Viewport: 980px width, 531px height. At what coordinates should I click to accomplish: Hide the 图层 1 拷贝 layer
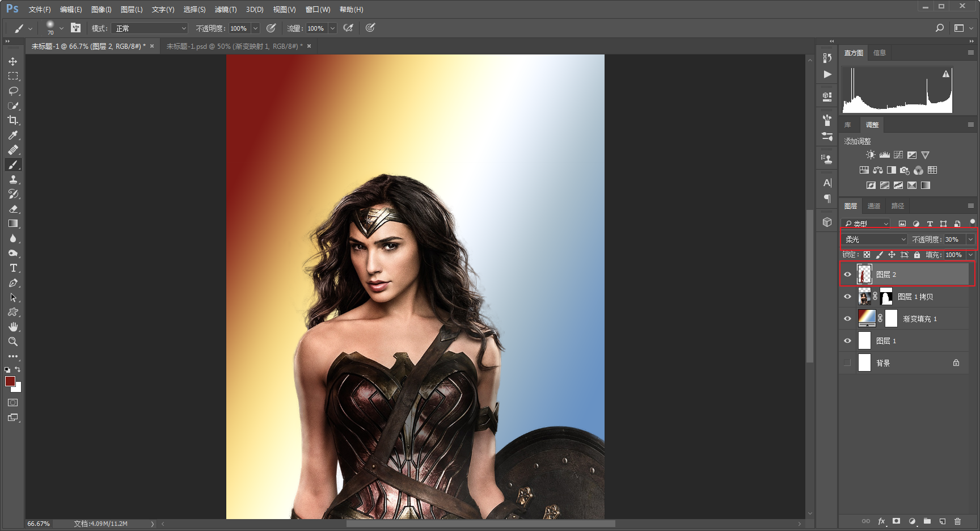[x=848, y=297]
